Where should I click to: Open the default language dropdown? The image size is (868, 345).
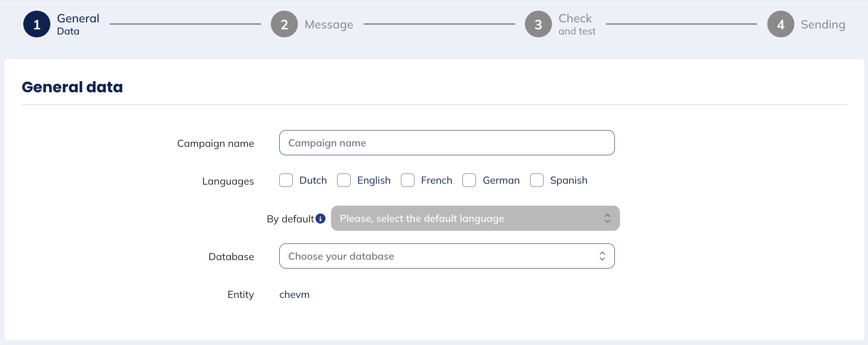coord(466,218)
